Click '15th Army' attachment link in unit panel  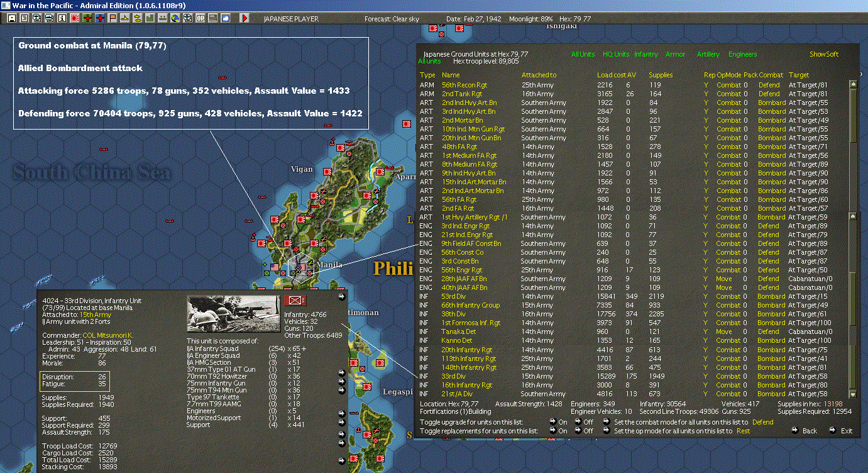94,314
